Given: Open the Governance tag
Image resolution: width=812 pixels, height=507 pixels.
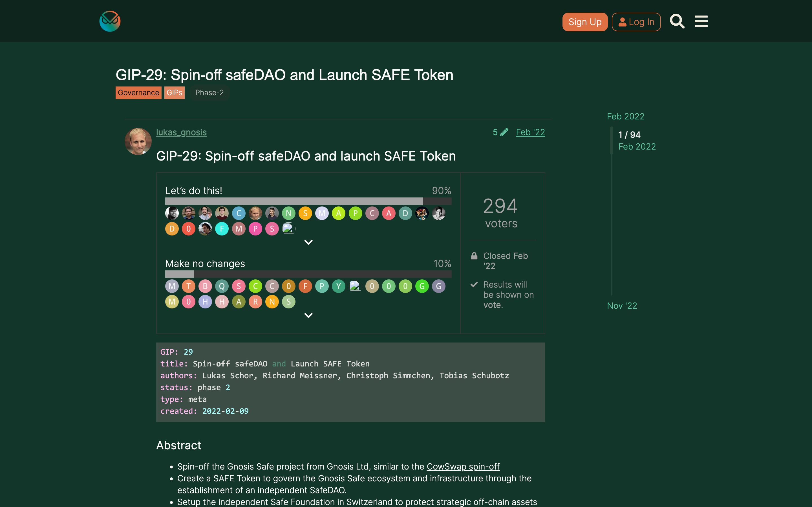Looking at the screenshot, I should (x=138, y=93).
